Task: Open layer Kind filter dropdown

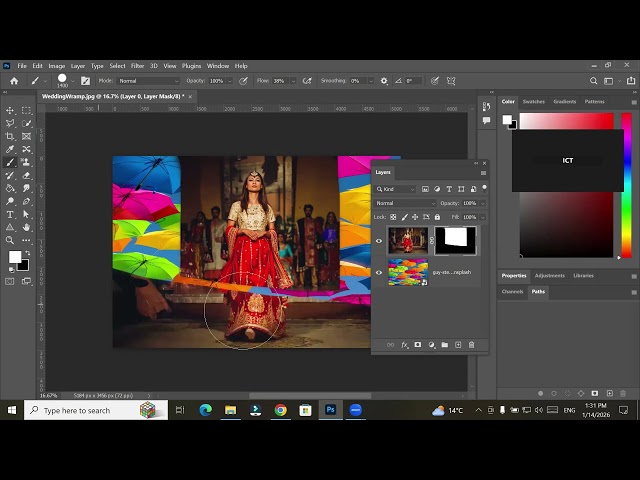Action: 395,189
